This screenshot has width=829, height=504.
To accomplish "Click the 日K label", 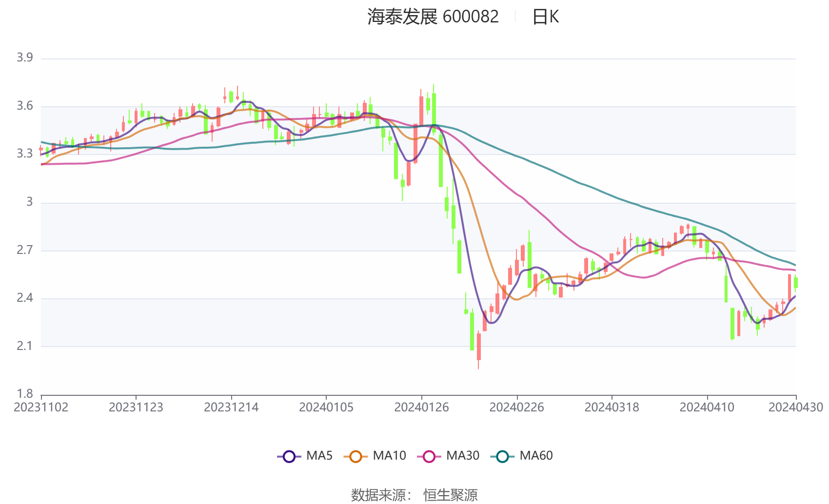I will click(x=546, y=17).
